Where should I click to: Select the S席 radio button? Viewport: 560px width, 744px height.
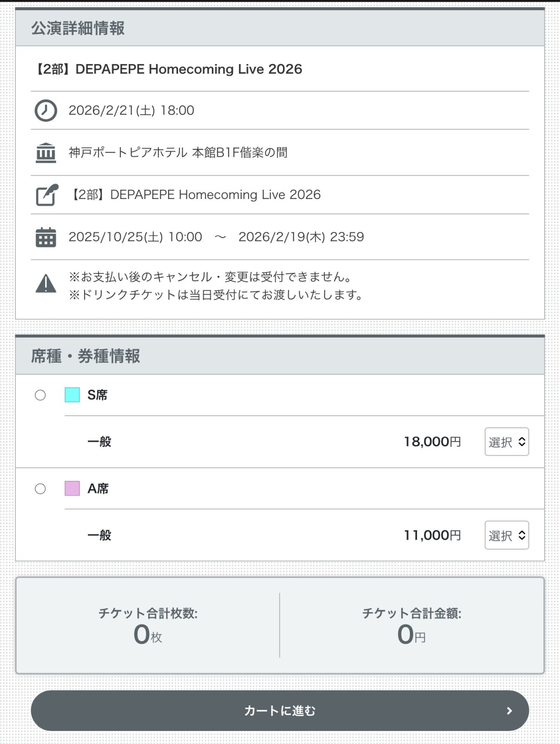point(40,395)
